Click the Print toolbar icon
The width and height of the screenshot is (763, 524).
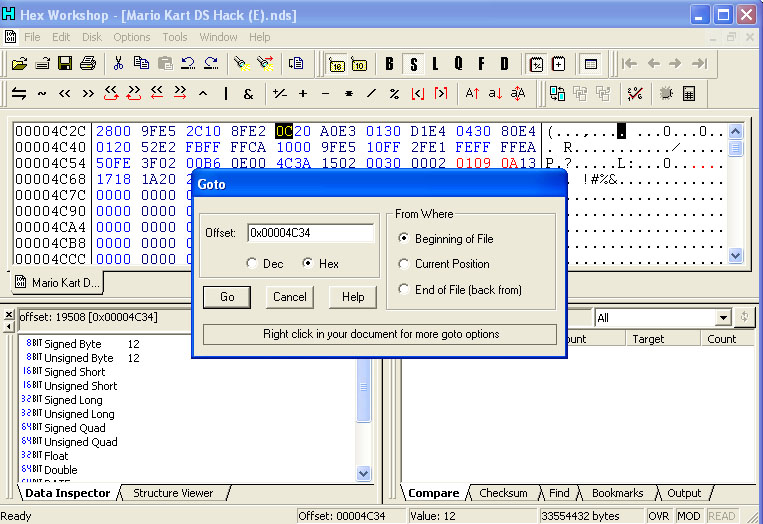point(88,64)
